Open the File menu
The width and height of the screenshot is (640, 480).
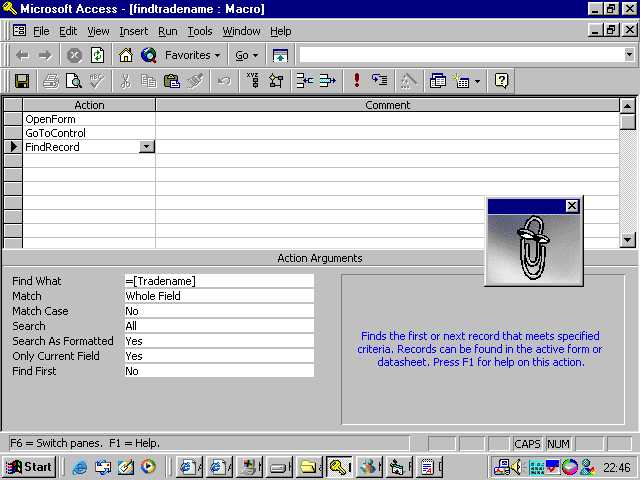[41, 31]
